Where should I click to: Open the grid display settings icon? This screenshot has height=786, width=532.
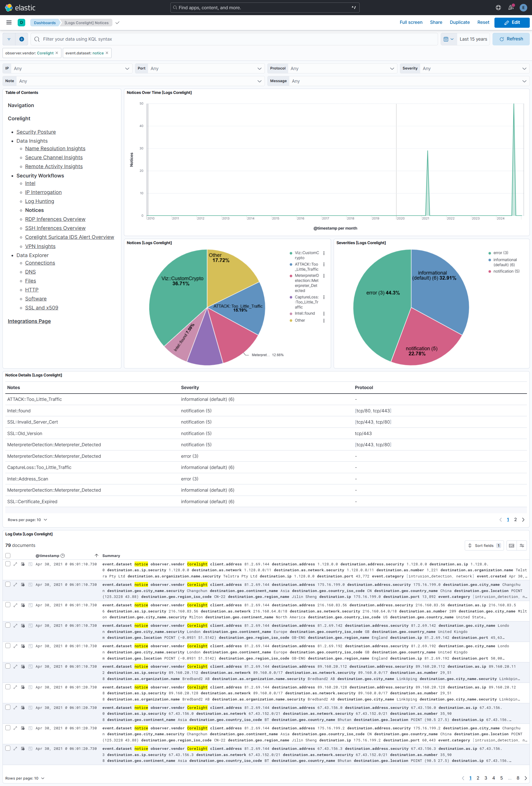tap(522, 545)
